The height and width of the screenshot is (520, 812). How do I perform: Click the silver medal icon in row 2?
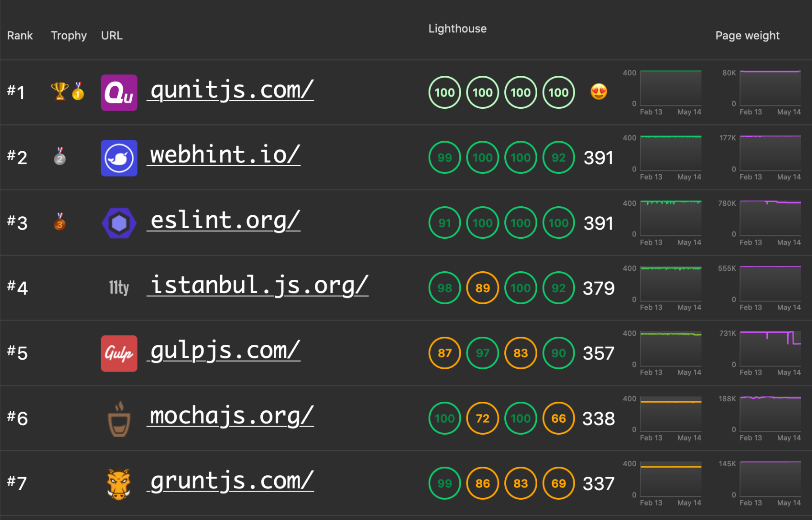[60, 157]
